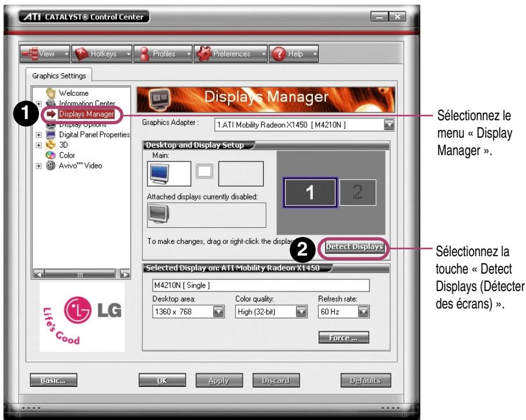526x420 pixels.
Task: Click the View menu tree icon
Action: point(30,53)
